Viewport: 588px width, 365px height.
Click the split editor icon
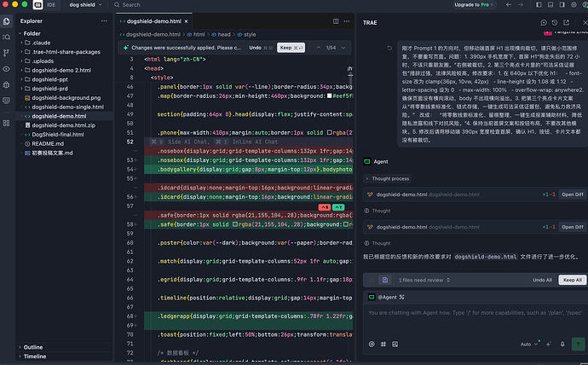(x=336, y=21)
